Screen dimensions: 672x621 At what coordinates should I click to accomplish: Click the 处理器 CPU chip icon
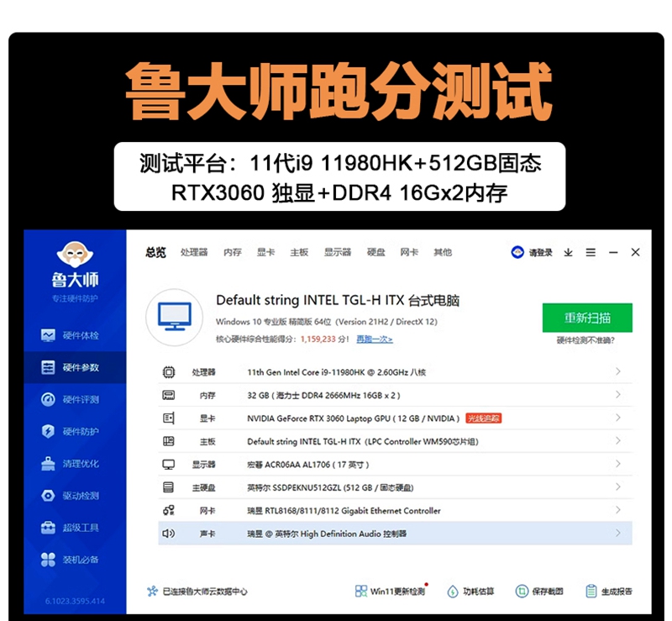pyautogui.click(x=169, y=371)
